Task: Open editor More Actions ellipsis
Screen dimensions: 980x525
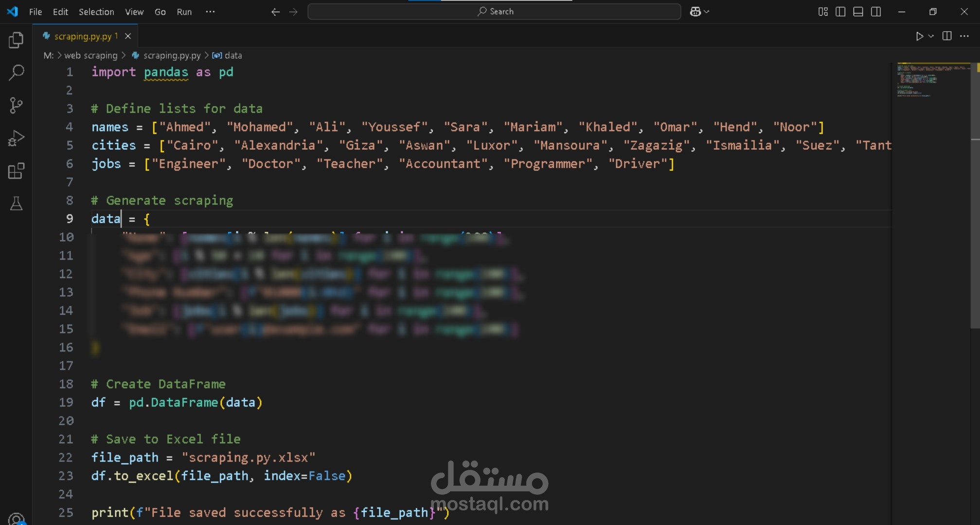Action: tap(964, 36)
